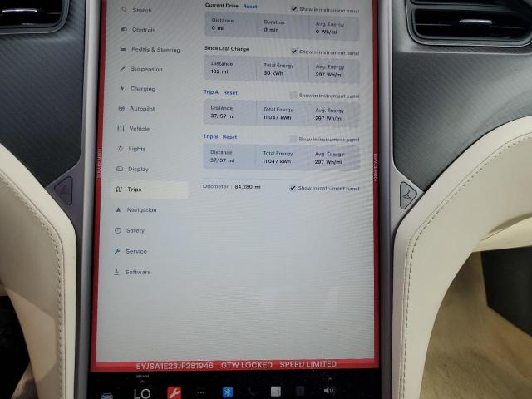Tap the Charging bolt icon
The image size is (532, 399).
tap(122, 89)
